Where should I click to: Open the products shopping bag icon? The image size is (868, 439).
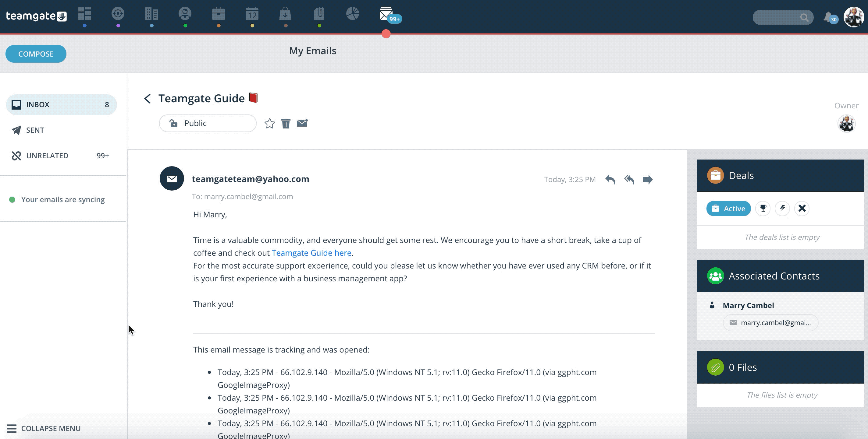(285, 14)
